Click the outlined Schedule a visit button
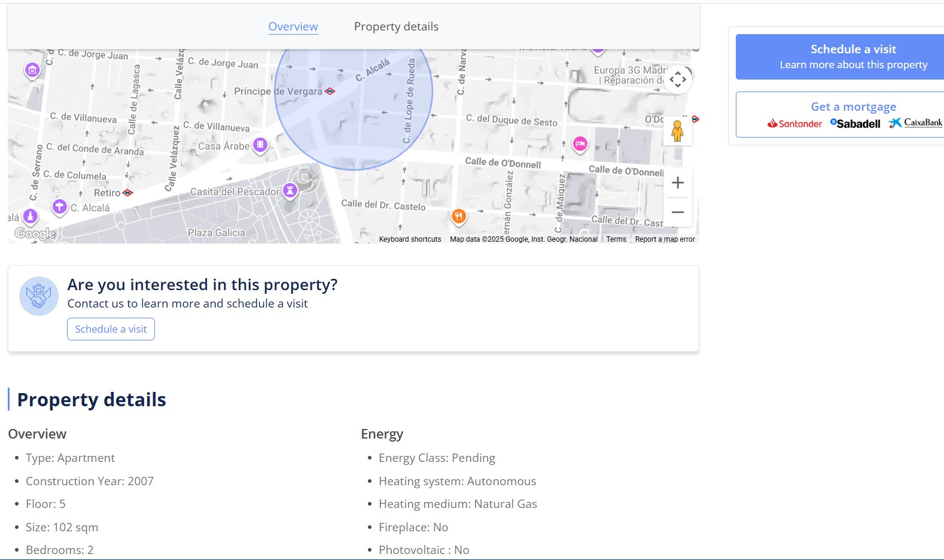The width and height of the screenshot is (944, 560). (x=111, y=329)
